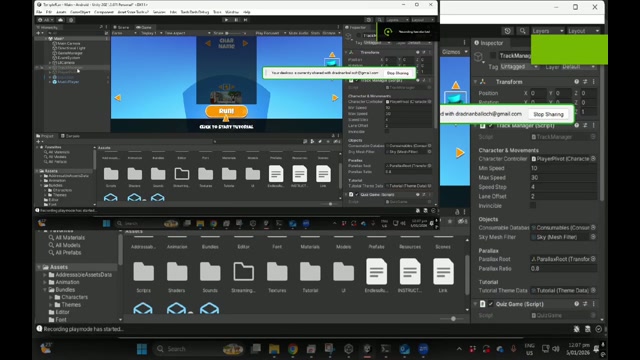Viewport: 640px width, 360px height.
Task: Toggle Invincible checkbox in mirrored Inspector
Action: click(387, 131)
